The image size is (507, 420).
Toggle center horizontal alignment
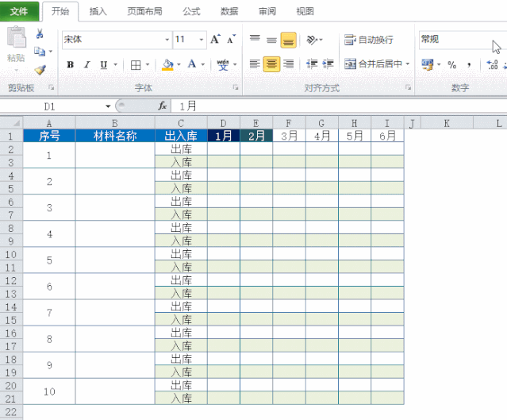click(x=271, y=64)
